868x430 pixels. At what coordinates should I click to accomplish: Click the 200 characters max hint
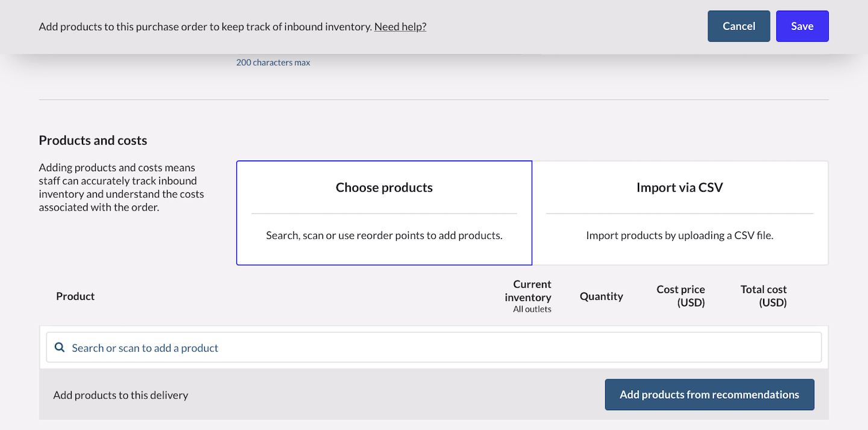(273, 63)
